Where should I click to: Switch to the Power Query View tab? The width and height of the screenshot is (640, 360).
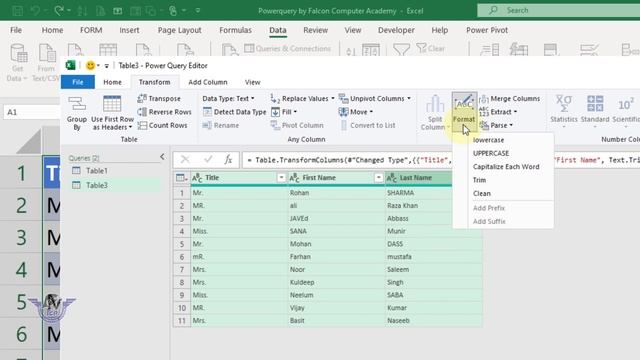pos(253,82)
